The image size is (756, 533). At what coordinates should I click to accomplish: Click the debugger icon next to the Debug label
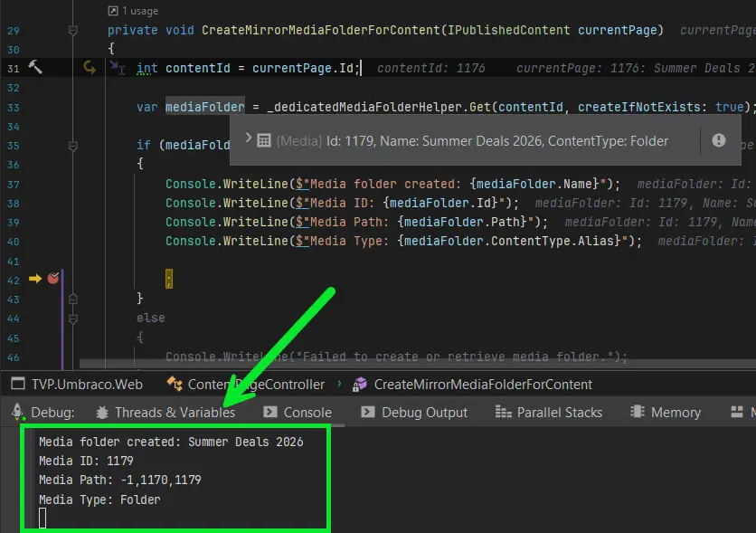18,412
